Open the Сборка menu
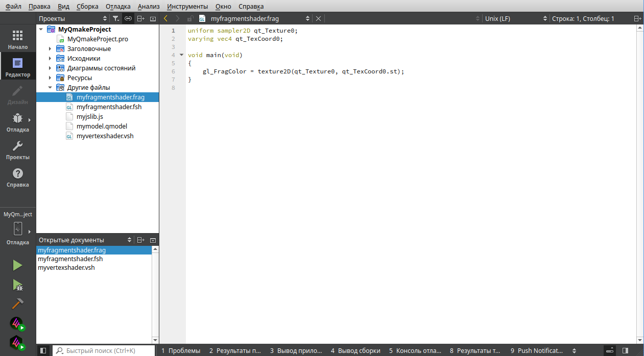644x356 pixels. click(x=87, y=7)
